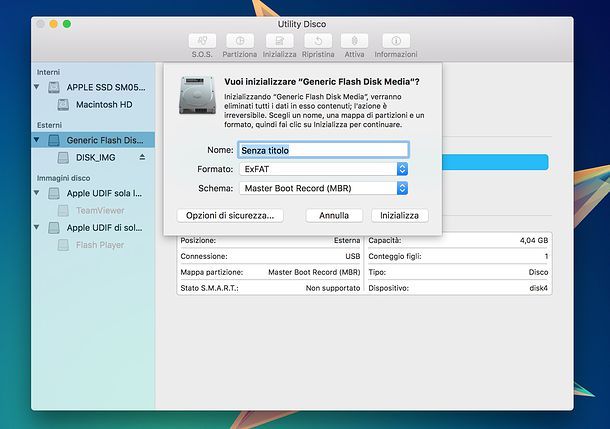Screen dimensions: 610x429
Task: Click the Capacità value 4,04 GB
Action: pos(534,240)
